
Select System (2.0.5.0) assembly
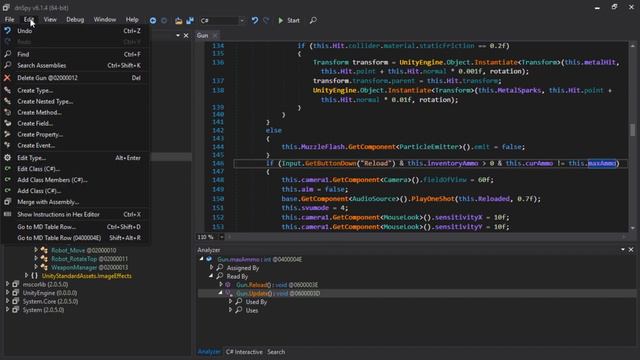[x=43, y=310]
